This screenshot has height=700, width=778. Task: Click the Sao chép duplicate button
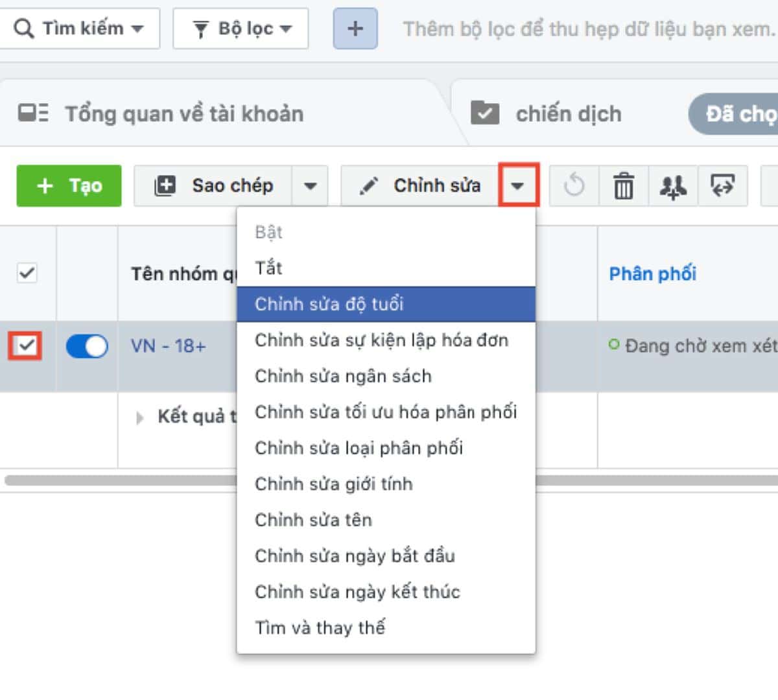213,186
